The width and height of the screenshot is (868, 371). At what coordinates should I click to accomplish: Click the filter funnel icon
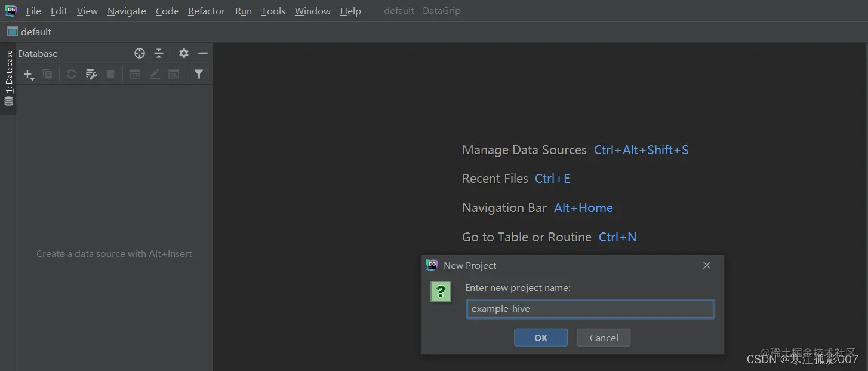point(199,74)
